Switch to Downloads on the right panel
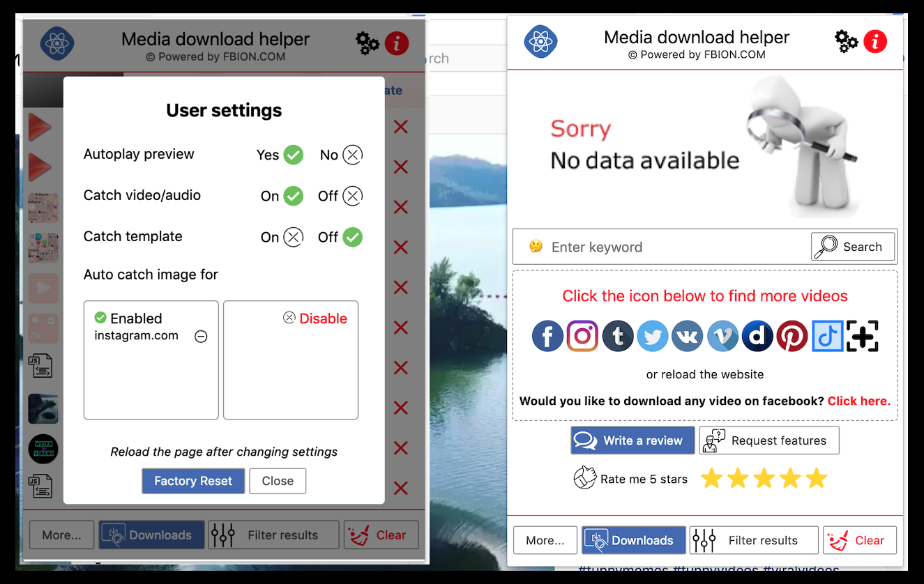Image resolution: width=924 pixels, height=584 pixels. (633, 540)
